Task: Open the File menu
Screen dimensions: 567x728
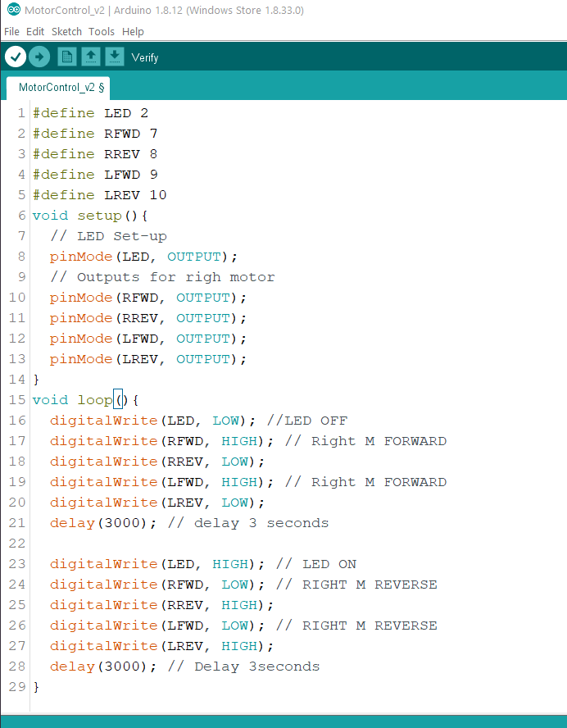Action: pos(11,31)
